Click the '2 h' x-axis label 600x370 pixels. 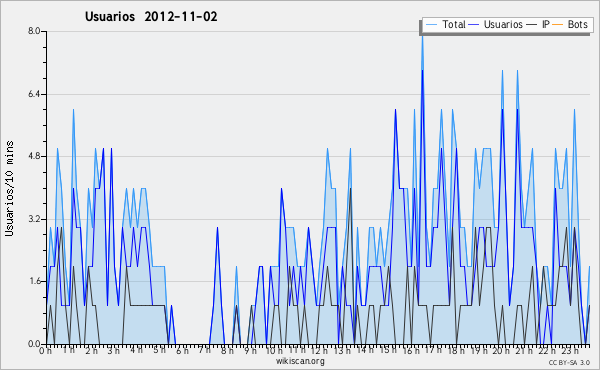click(91, 350)
